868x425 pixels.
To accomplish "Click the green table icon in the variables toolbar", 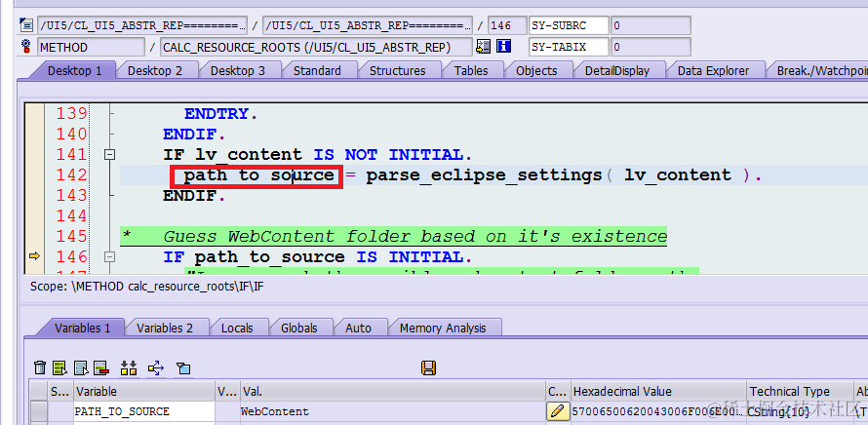I will click(59, 367).
